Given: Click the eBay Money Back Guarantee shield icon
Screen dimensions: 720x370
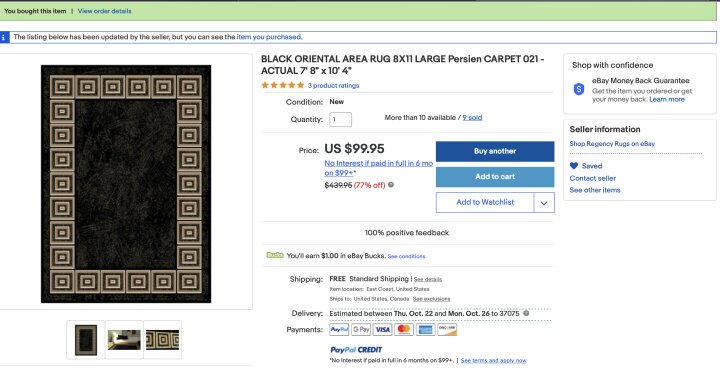Looking at the screenshot, I should (x=579, y=89).
